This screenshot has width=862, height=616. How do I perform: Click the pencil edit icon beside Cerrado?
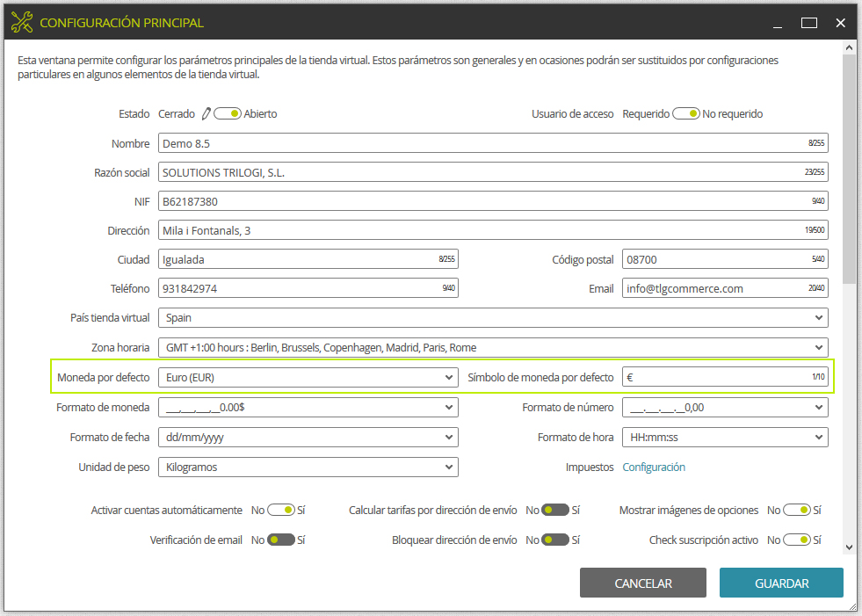point(206,114)
